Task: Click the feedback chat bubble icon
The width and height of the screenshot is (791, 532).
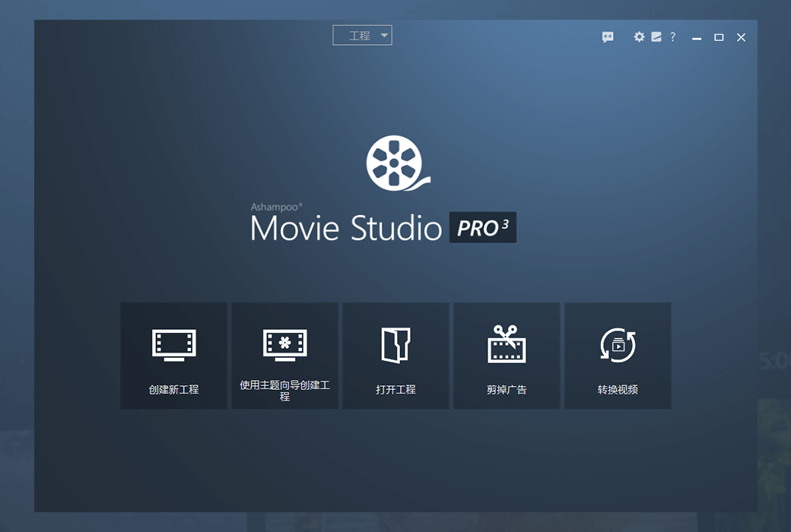Action: tap(608, 36)
